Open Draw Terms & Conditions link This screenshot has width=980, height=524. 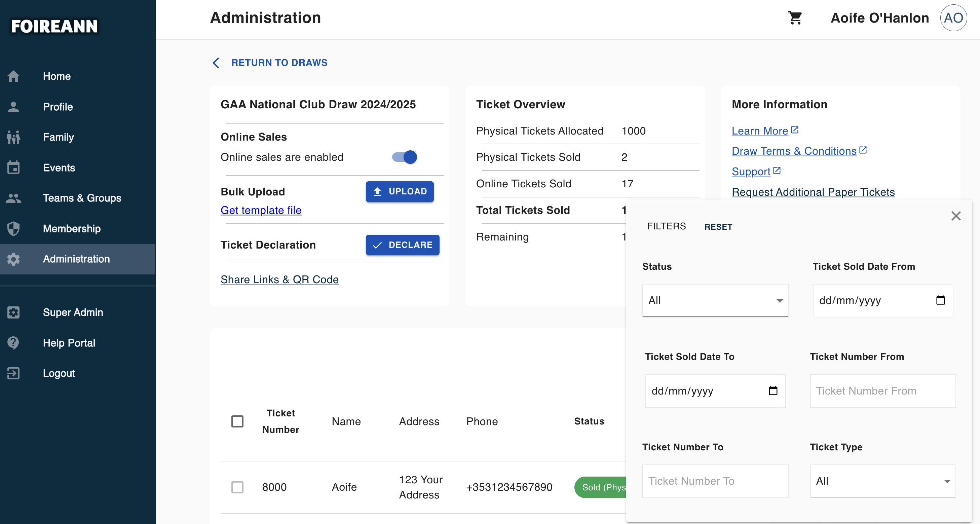pyautogui.click(x=794, y=151)
